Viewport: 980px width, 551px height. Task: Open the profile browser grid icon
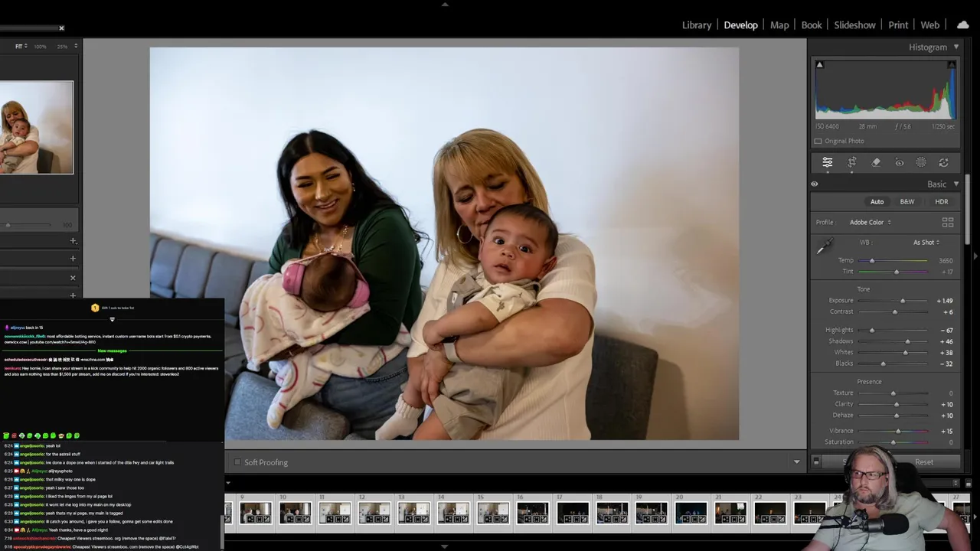[948, 222]
